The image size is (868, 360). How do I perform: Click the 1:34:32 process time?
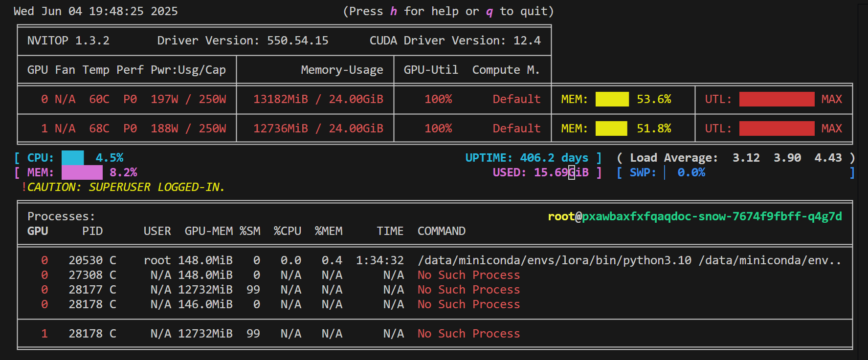tap(380, 260)
